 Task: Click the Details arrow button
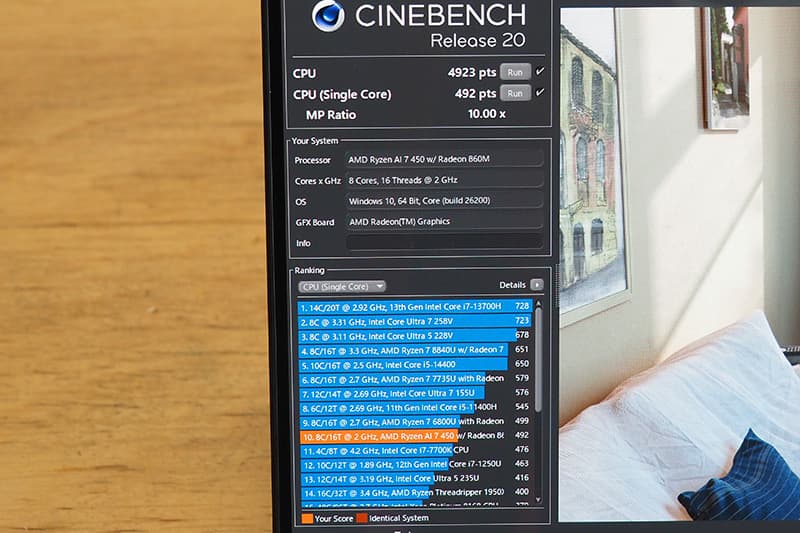click(537, 285)
